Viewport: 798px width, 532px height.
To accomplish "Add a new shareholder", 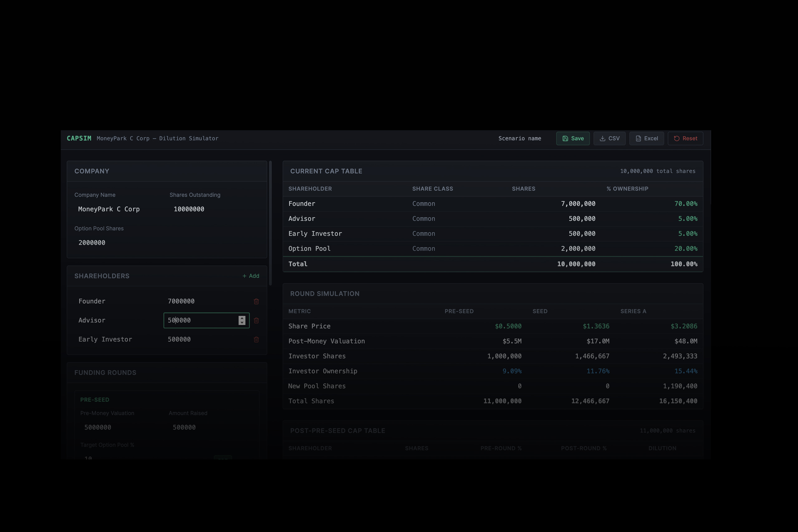I will click(x=251, y=276).
